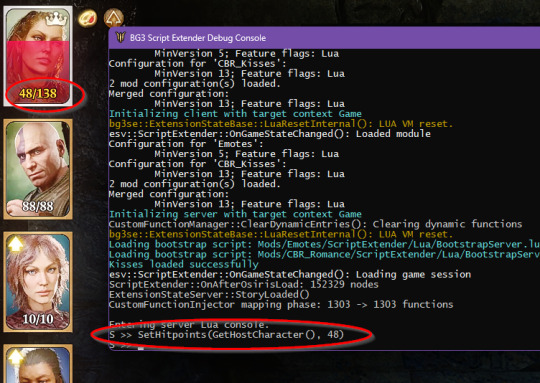Click 'Initializing server with target context Game' line
This screenshot has height=383, width=540.
[x=235, y=214]
